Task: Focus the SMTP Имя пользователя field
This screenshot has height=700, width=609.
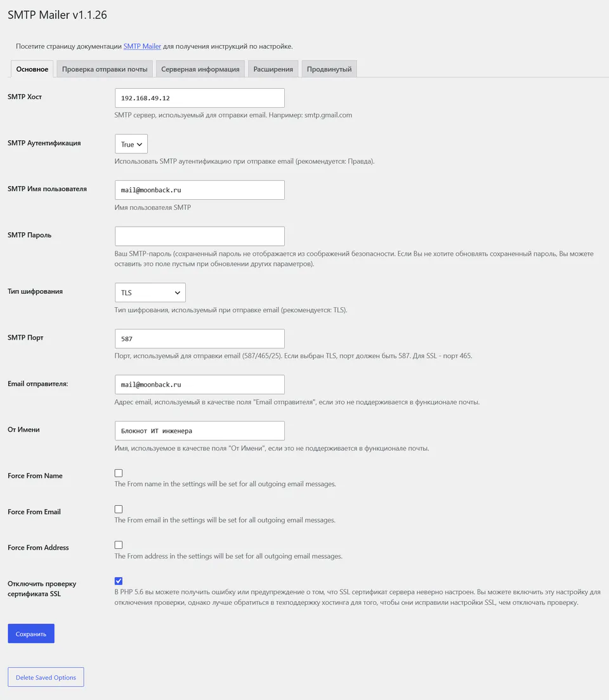Action: pos(199,190)
